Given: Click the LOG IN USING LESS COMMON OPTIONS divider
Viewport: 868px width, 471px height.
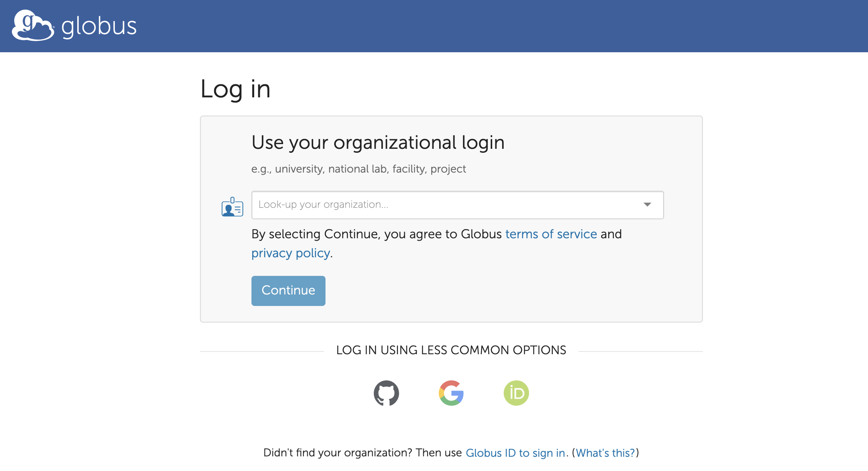Looking at the screenshot, I should 451,350.
